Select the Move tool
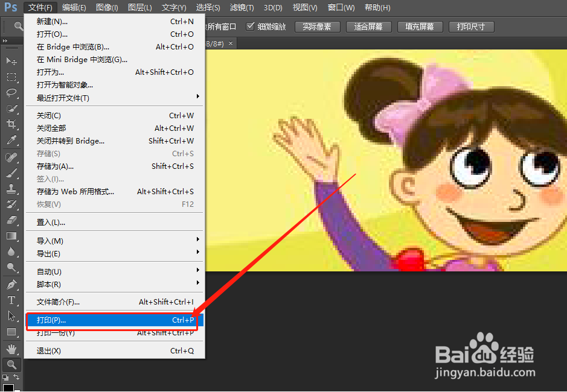Viewport: 567px width, 392px height. pos(11,61)
